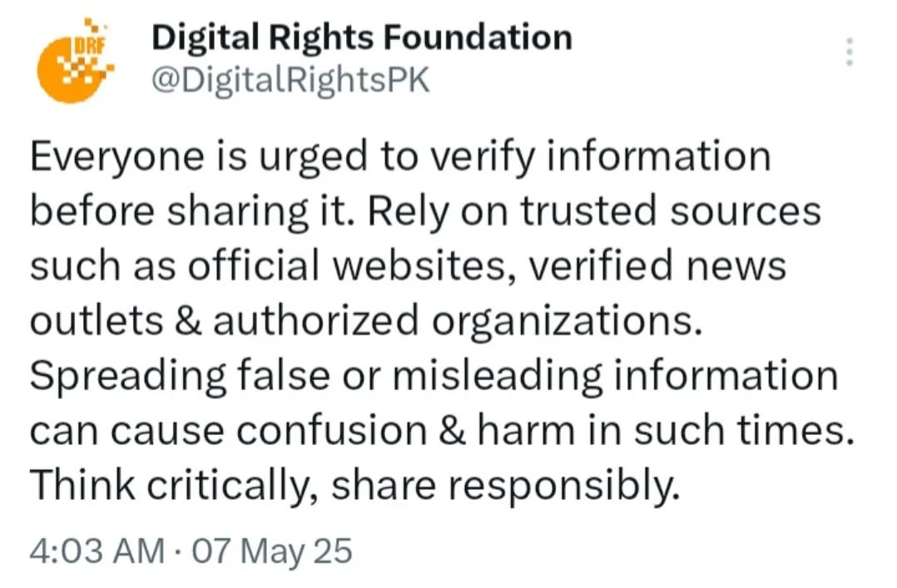The image size is (897, 588).
Task: Click the word 'information' after 'misleading'
Action: tap(724, 376)
